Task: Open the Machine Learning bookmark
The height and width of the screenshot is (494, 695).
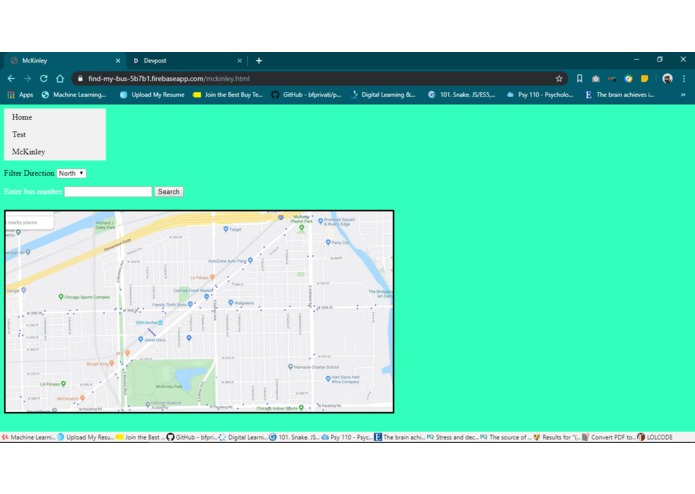Action: tap(74, 95)
